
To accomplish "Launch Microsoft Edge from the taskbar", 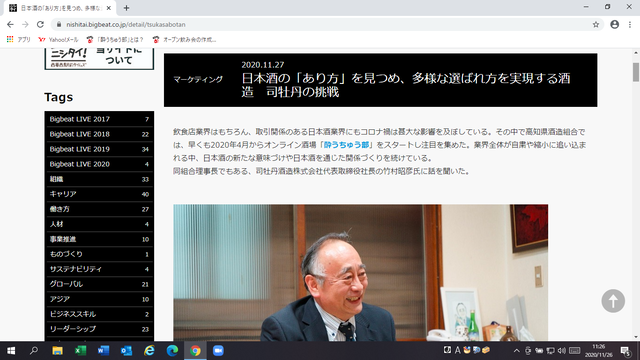I will (172, 351).
